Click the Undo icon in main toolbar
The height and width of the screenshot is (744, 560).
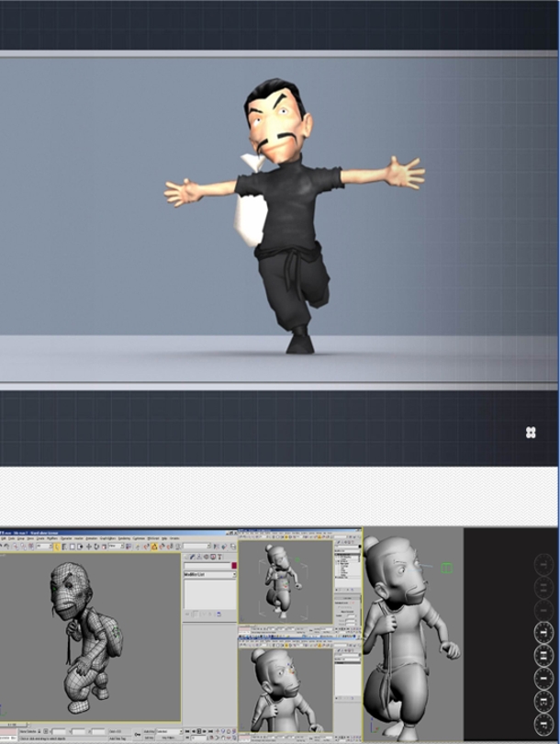(x=2, y=547)
